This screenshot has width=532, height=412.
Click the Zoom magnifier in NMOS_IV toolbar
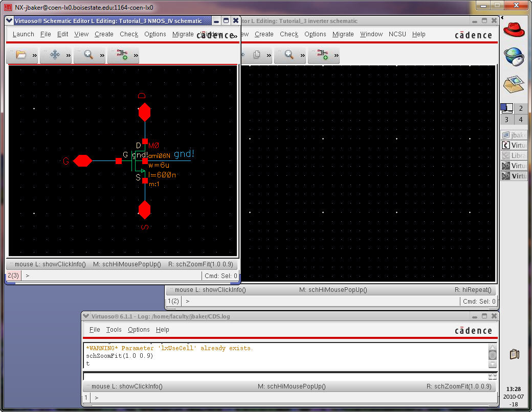click(88, 55)
